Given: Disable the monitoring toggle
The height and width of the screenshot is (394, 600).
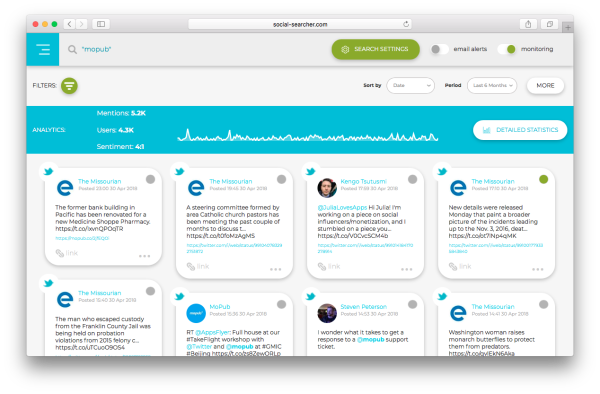Looking at the screenshot, I should pyautogui.click(x=507, y=49).
